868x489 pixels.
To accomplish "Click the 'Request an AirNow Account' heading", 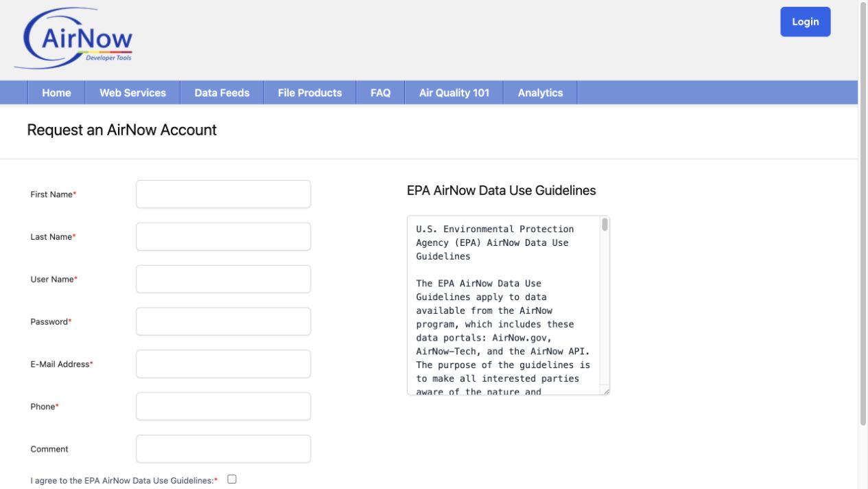I will [121, 130].
